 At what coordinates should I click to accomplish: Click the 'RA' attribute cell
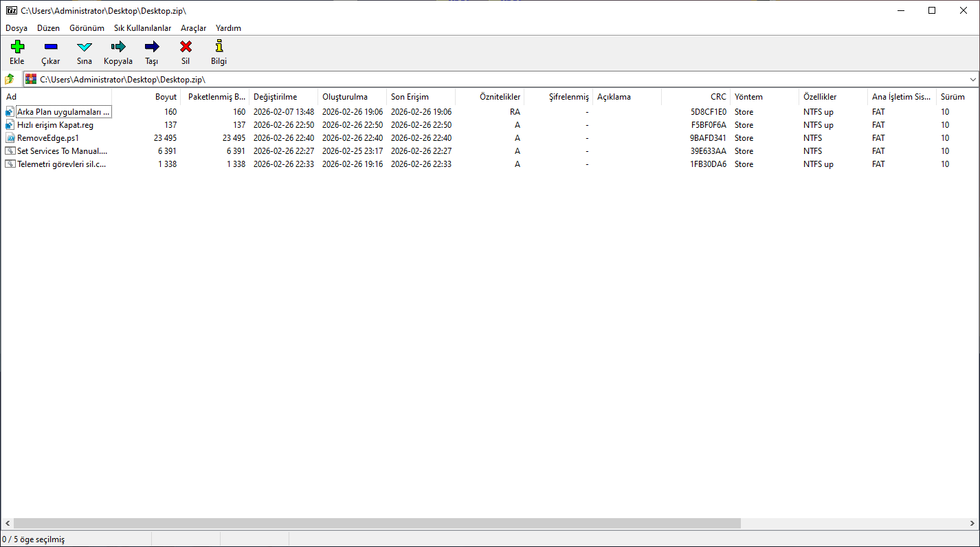pyautogui.click(x=515, y=112)
